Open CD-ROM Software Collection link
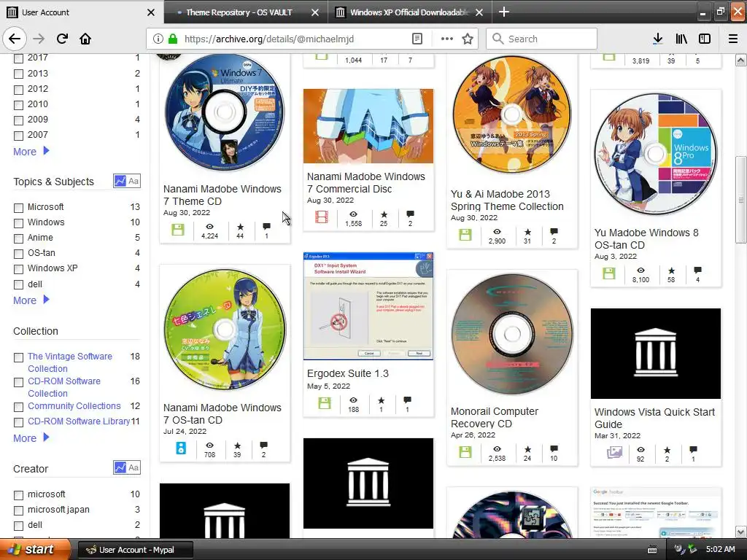747x560 pixels. (x=64, y=387)
